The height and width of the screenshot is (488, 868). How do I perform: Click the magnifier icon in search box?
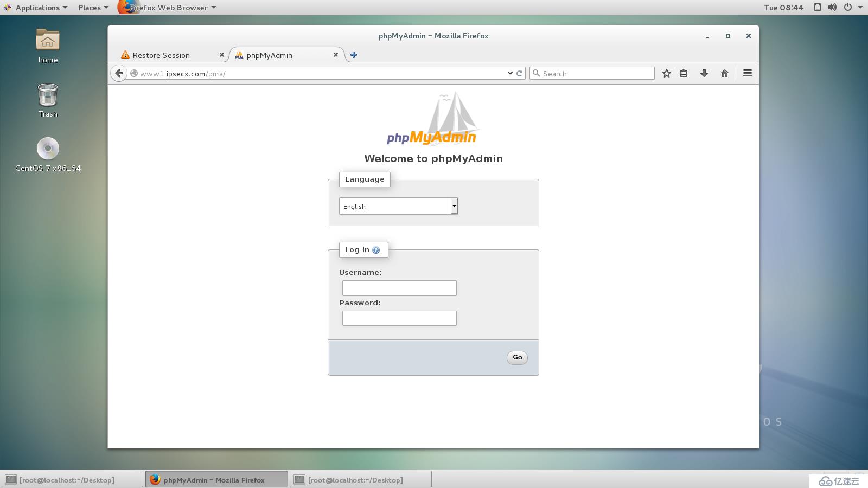click(x=537, y=73)
